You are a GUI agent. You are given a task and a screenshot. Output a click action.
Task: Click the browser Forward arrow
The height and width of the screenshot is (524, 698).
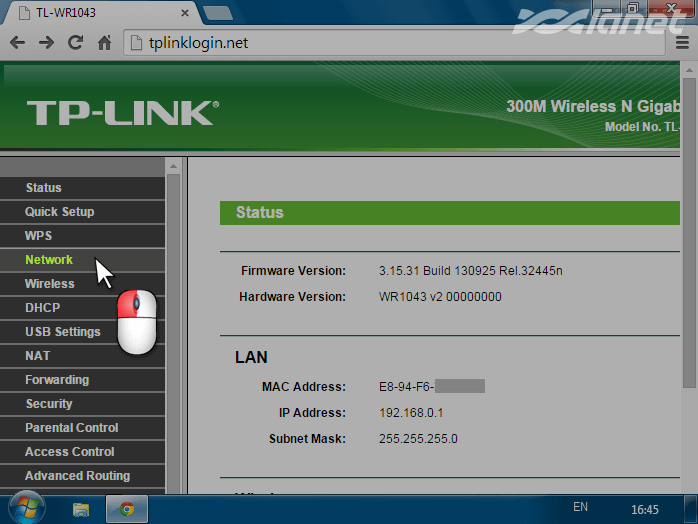46,43
